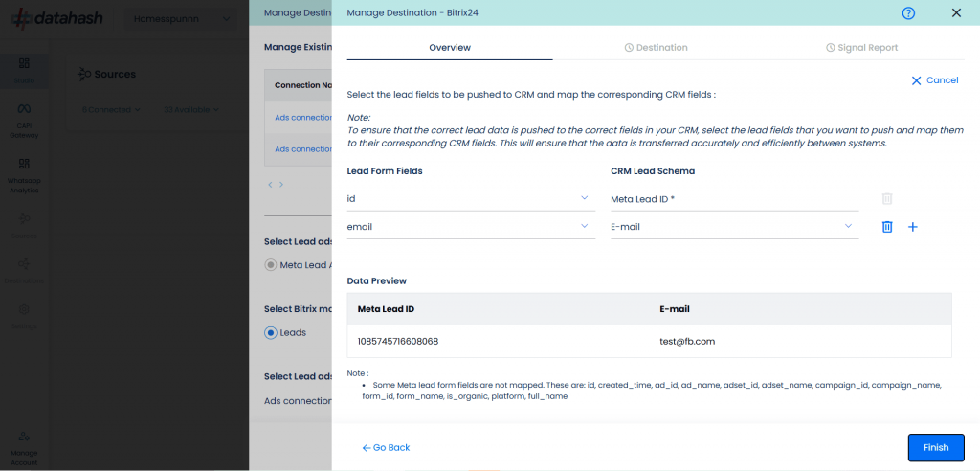980x471 pixels.
Task: Open Manage Account in the sidebar
Action: (24, 448)
